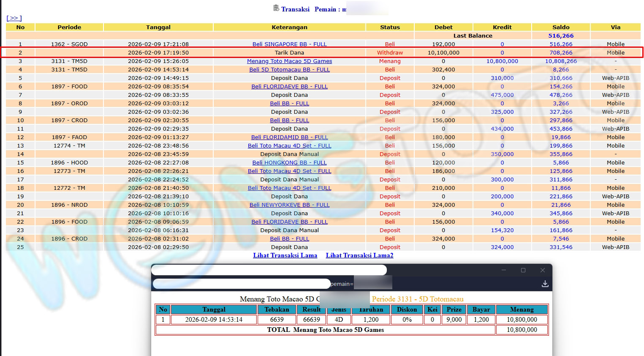Screen dimensions: 644x356
Task: Close the popup result window
Action: 542,270
